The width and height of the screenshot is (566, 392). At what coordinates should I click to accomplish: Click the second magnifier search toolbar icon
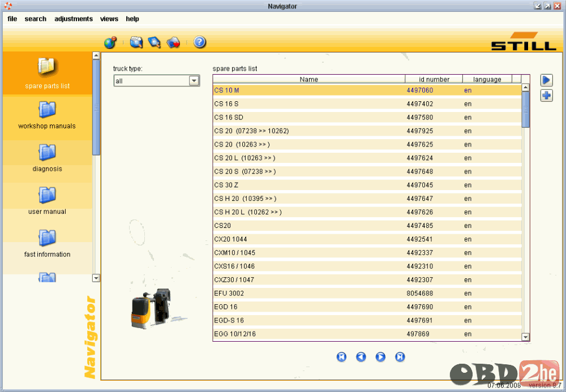(x=155, y=42)
